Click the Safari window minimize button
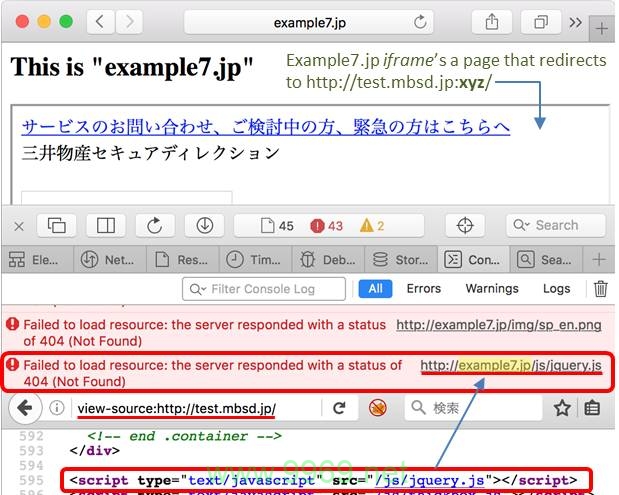The width and height of the screenshot is (619, 495). [x=44, y=21]
